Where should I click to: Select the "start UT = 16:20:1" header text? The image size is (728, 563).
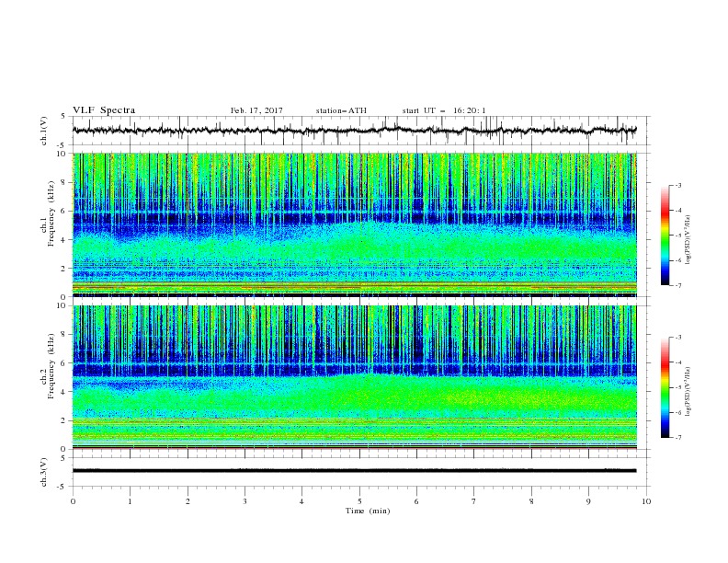coord(444,110)
